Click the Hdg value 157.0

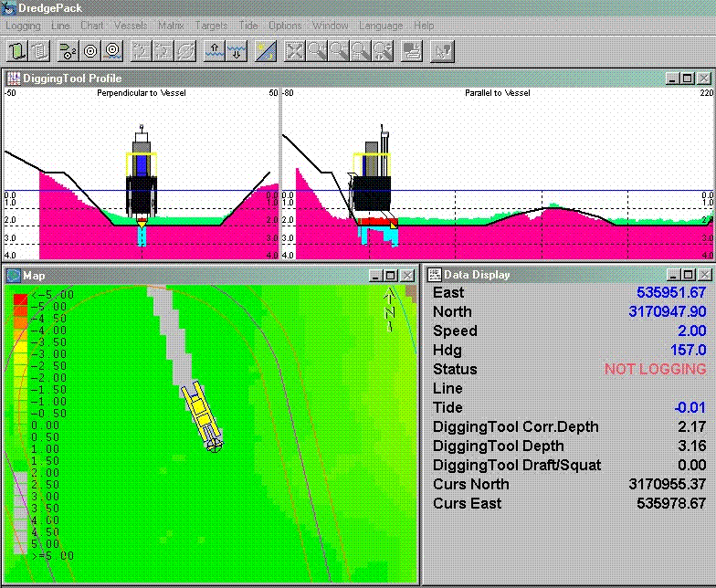(689, 350)
